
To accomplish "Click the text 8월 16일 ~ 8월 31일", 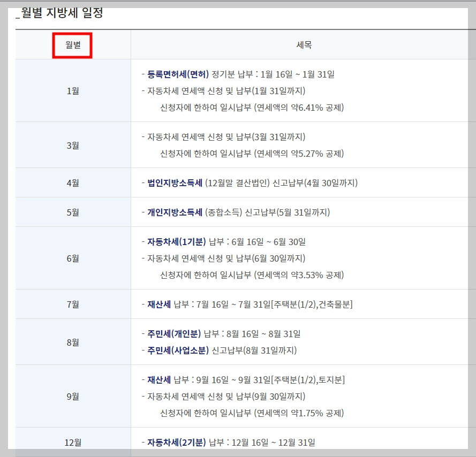I will pos(263,334).
